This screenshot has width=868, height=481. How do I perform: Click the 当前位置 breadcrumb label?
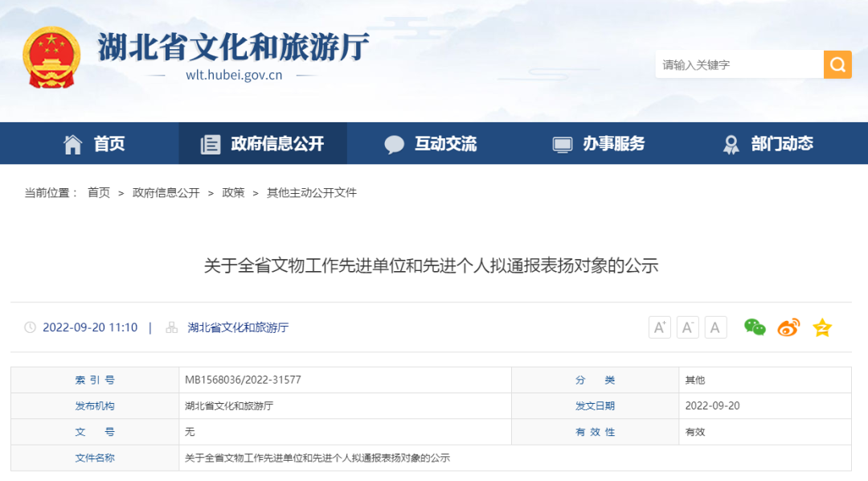click(51, 193)
